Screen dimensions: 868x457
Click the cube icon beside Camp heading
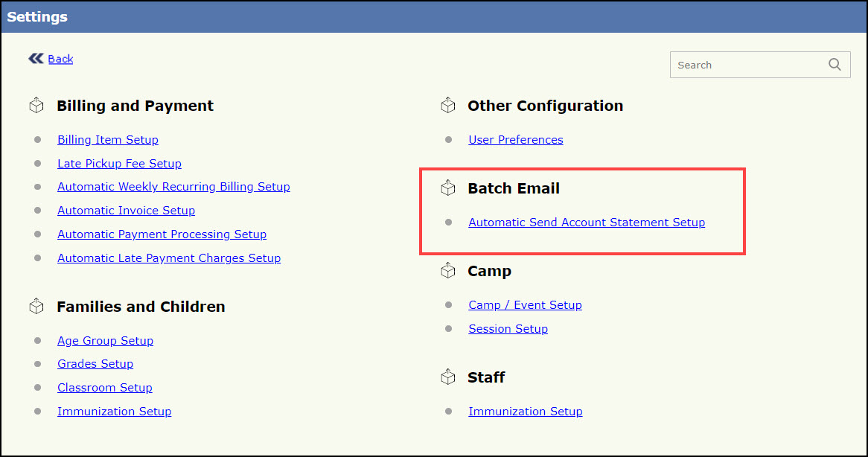point(447,271)
